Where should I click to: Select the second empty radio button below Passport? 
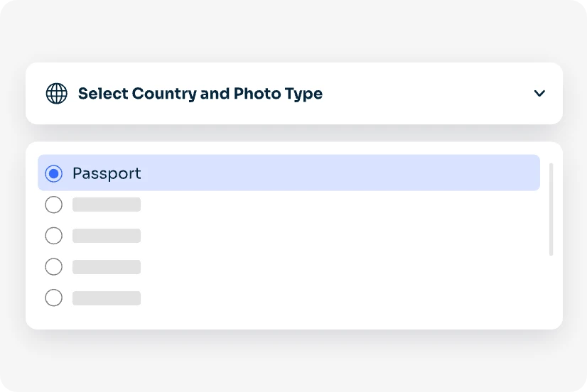pos(53,236)
